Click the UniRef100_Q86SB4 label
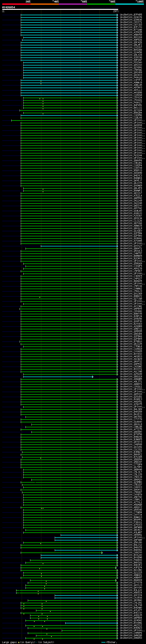 coord(131,334)
